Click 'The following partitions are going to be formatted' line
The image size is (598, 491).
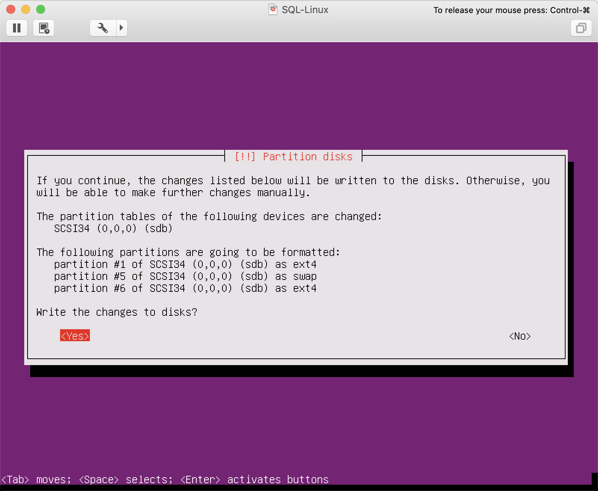(188, 253)
